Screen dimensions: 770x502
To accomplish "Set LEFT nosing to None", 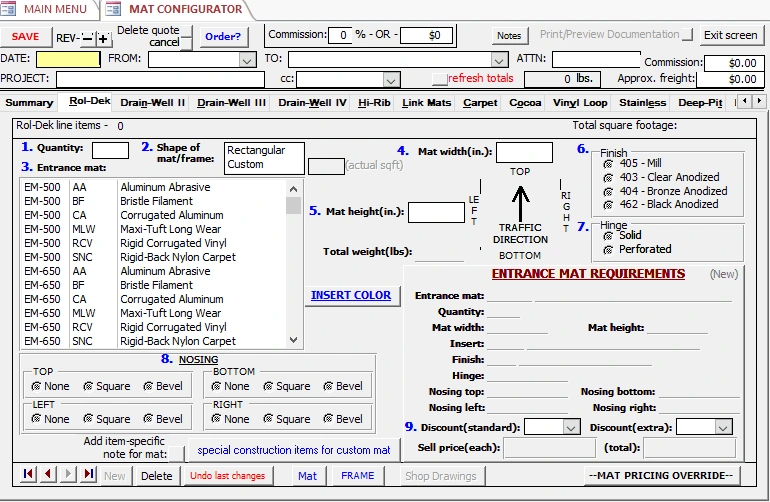I will coord(36,419).
